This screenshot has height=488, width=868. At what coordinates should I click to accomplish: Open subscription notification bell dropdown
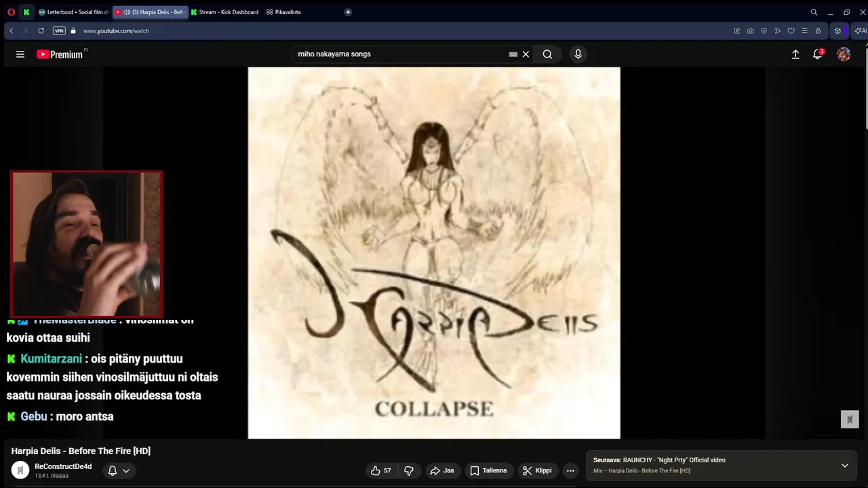tap(119, 470)
